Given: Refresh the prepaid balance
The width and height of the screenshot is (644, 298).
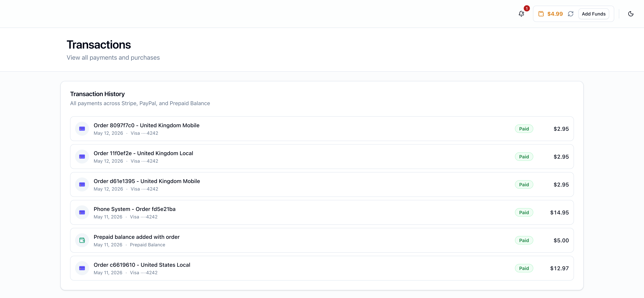Looking at the screenshot, I should coord(570,14).
